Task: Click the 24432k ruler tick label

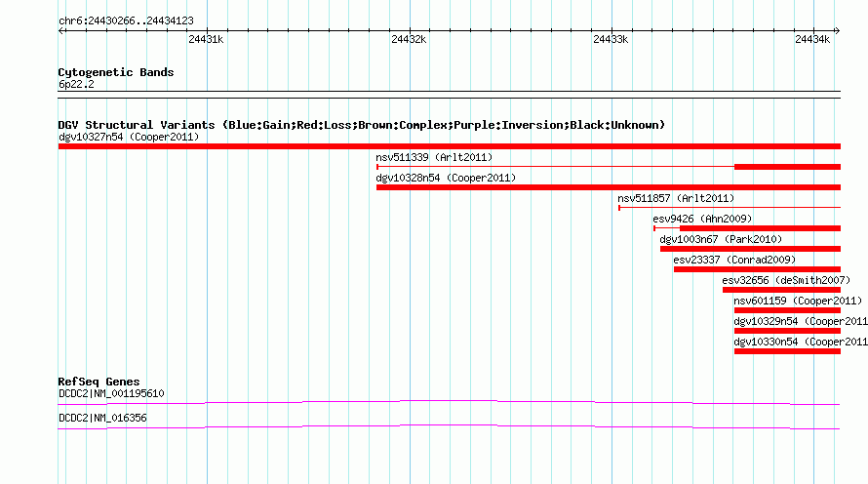Action: pyautogui.click(x=409, y=39)
